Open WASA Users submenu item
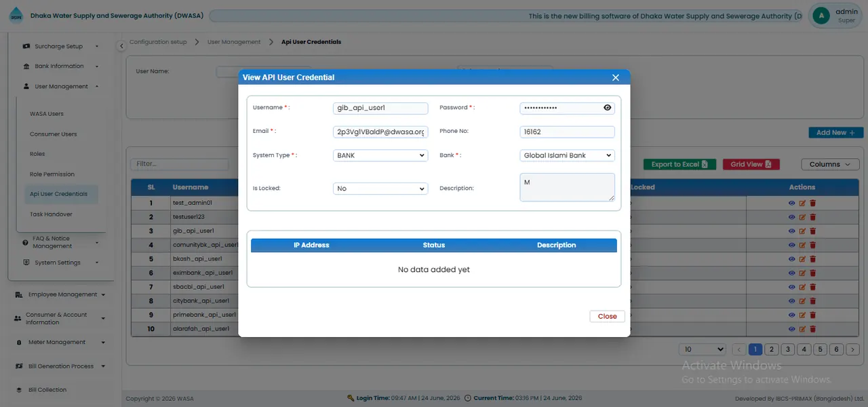The width and height of the screenshot is (868, 407). 47,114
